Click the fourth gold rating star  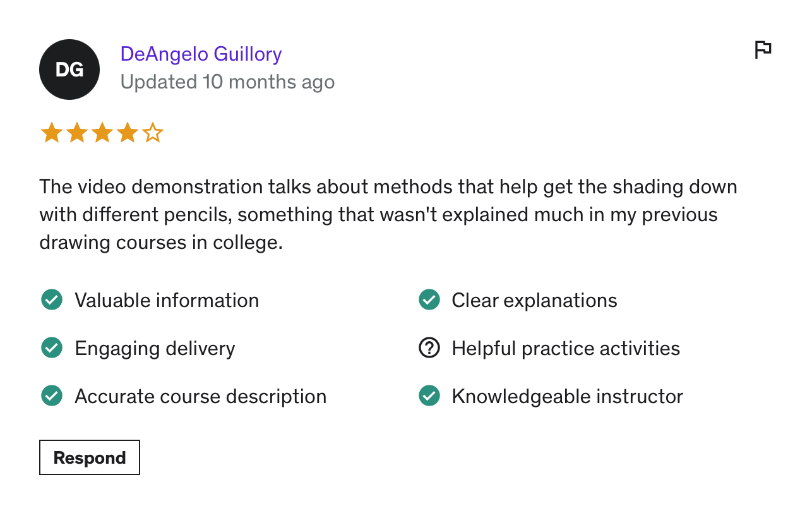coord(127,133)
